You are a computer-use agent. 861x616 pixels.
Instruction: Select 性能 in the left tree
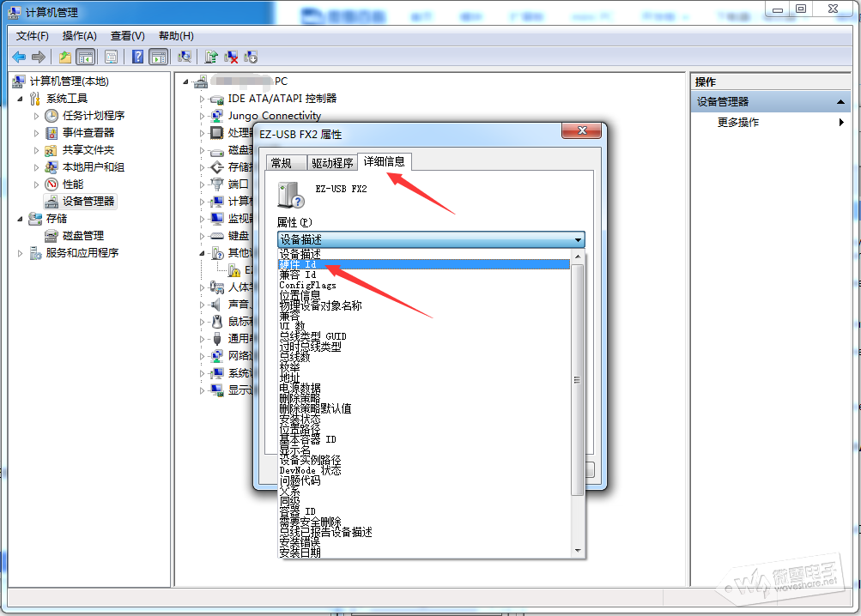(73, 184)
